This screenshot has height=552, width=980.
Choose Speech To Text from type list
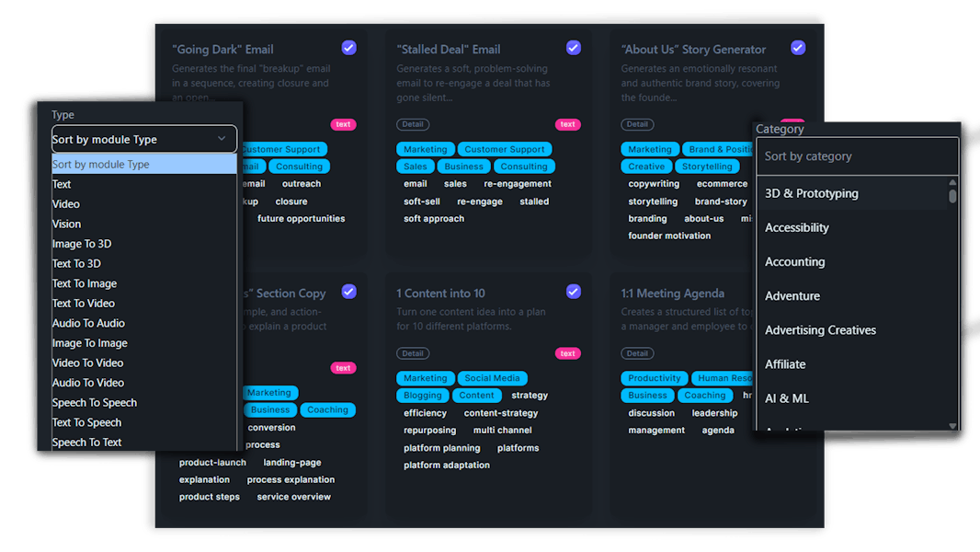(87, 443)
